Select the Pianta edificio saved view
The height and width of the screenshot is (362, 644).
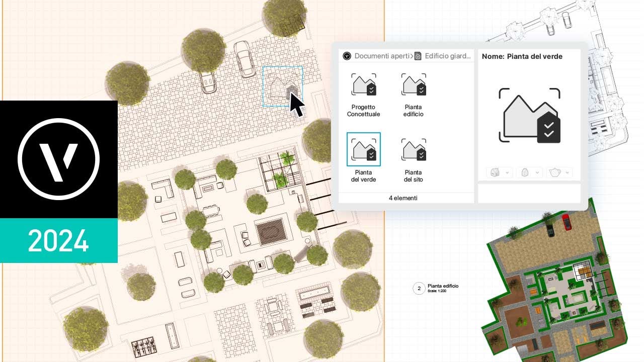pyautogui.click(x=414, y=95)
